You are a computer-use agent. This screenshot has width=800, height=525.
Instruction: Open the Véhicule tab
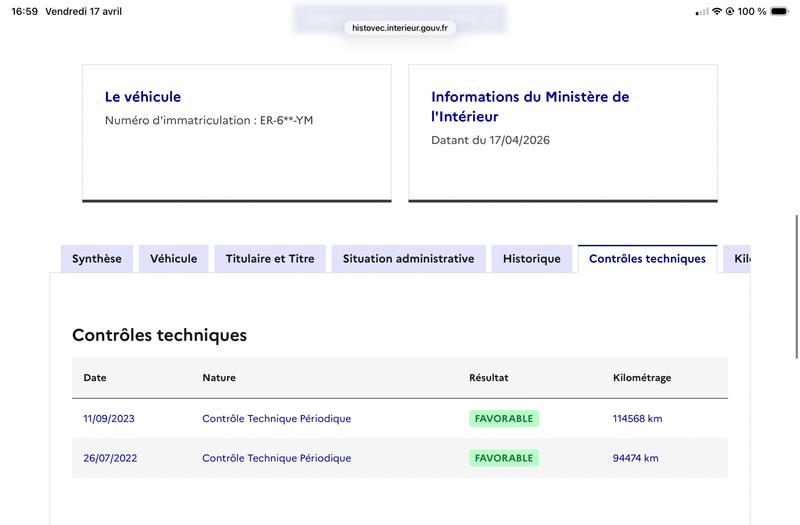pos(174,259)
